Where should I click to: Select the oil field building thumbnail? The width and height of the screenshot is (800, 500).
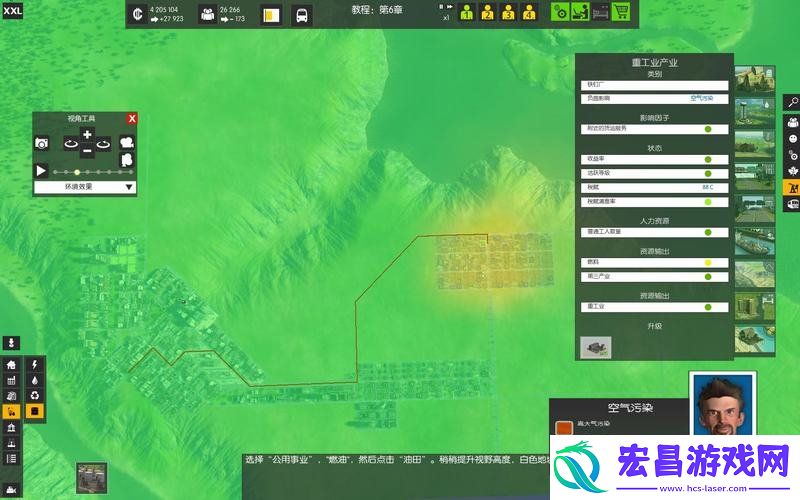pos(92,478)
